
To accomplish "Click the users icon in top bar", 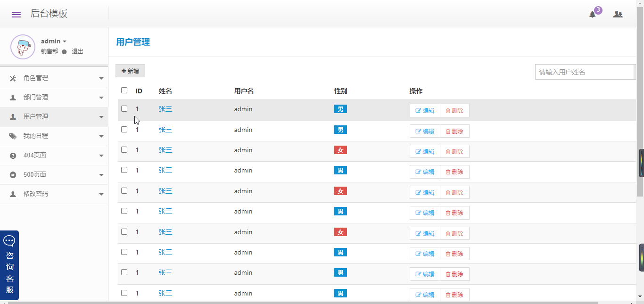I will [x=618, y=14].
